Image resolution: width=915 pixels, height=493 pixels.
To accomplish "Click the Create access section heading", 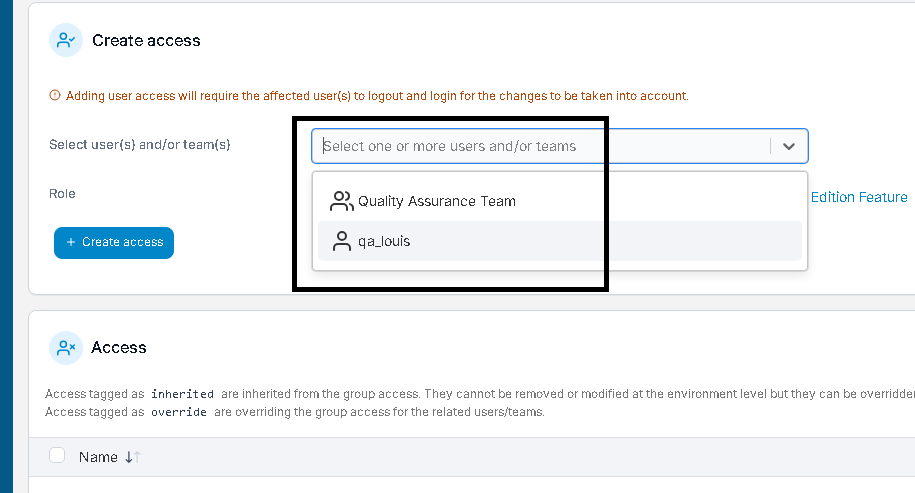I will pos(146,40).
